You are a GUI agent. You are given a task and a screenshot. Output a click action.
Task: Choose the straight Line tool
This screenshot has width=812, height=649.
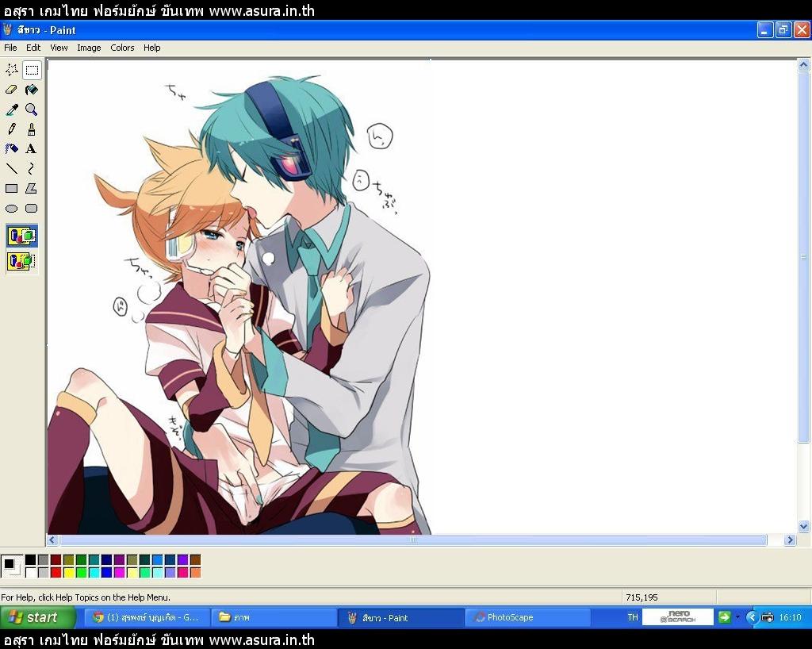coord(11,169)
